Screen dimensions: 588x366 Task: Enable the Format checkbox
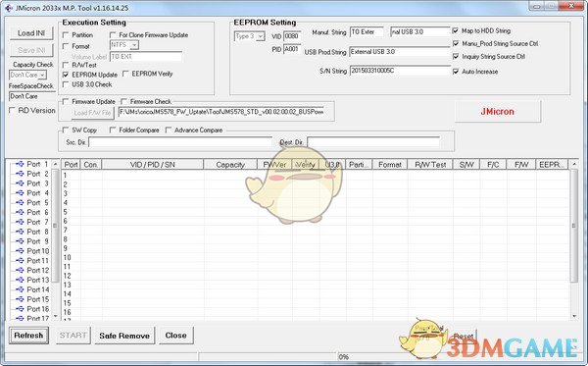[66, 46]
